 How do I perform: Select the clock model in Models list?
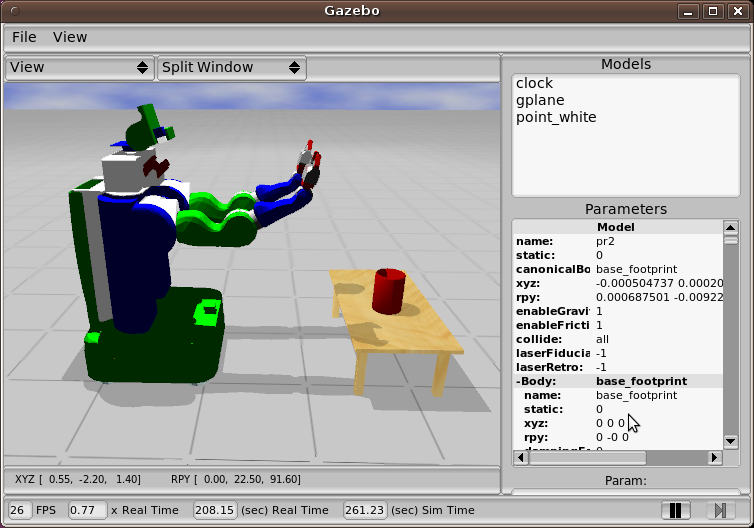pyautogui.click(x=534, y=83)
